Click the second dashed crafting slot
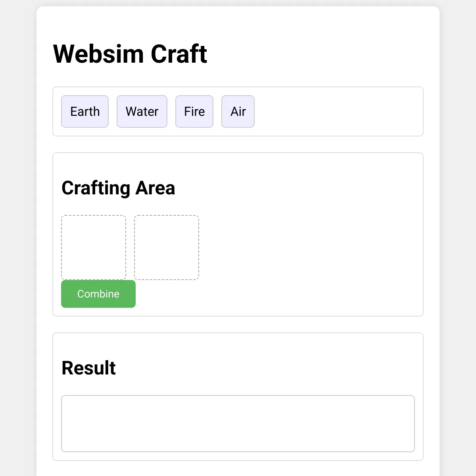 point(167,248)
